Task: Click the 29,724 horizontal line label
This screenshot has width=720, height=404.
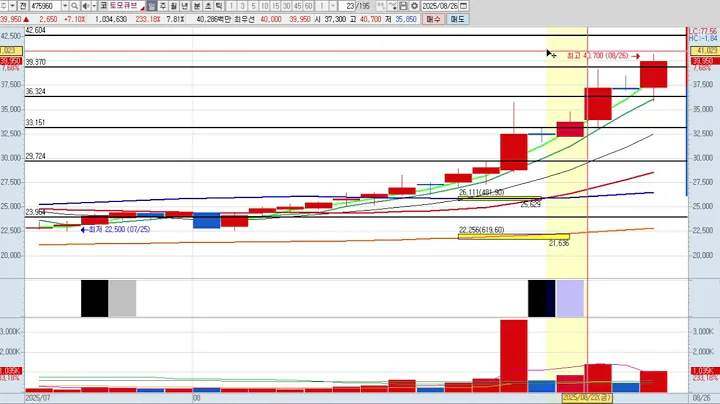Action: 35,156
